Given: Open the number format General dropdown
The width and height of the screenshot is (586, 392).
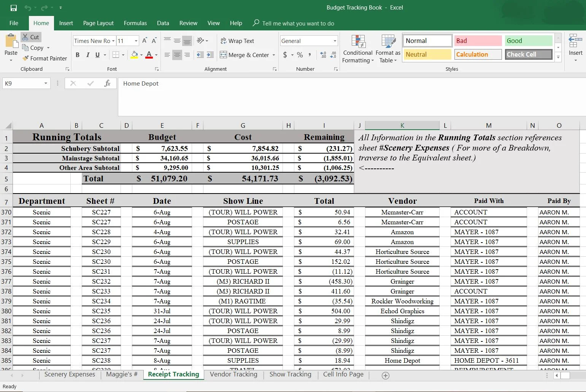Looking at the screenshot, I should tap(335, 41).
